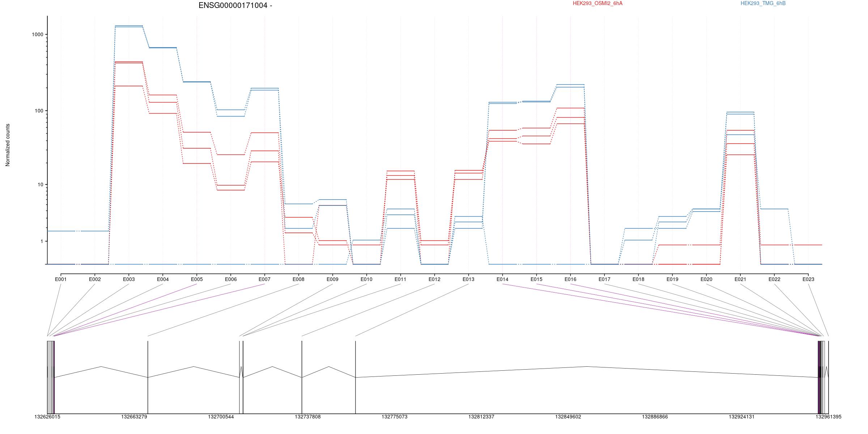Select exon label E007
The height and width of the screenshot is (434, 868).
pos(264,279)
